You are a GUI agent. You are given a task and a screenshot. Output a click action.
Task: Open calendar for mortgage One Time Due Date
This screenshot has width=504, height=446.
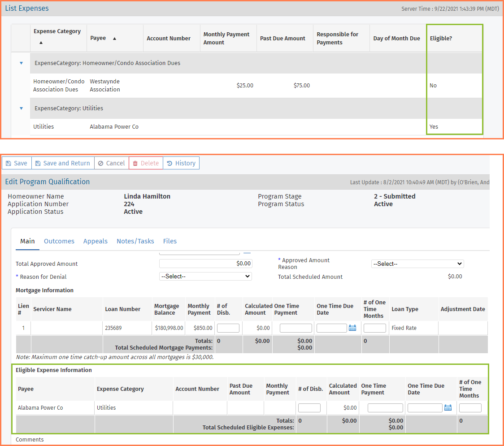tap(352, 328)
